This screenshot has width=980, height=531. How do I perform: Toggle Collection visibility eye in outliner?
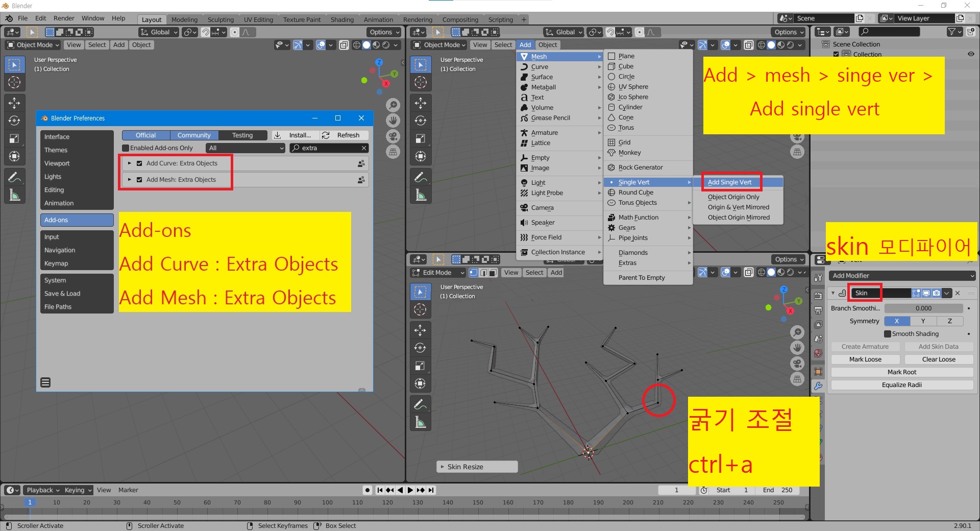coord(970,54)
